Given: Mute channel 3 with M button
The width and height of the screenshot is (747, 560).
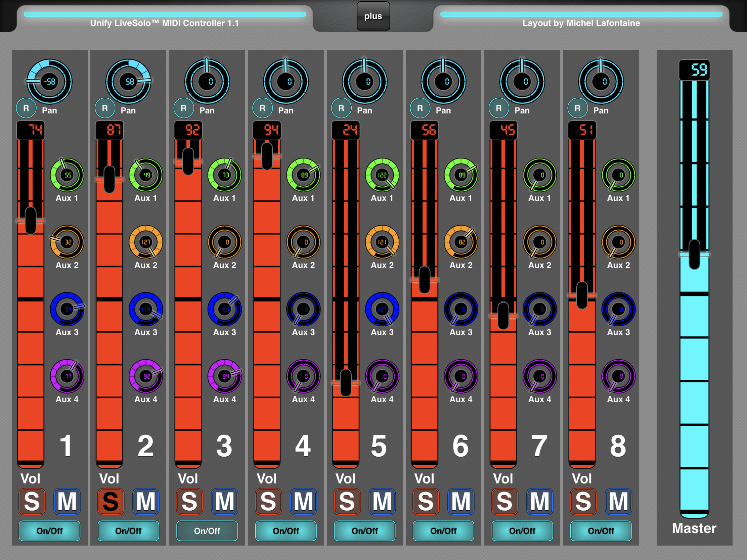Looking at the screenshot, I should point(225,502).
